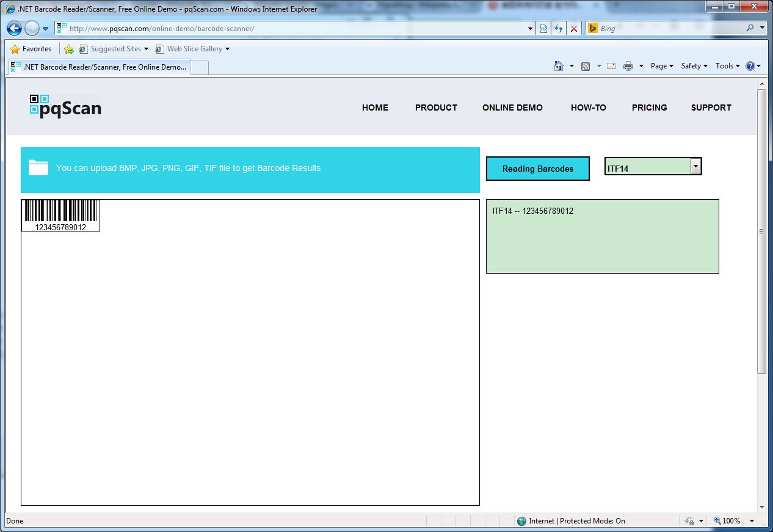
Task: Expand the address bar autocomplete dropdown
Action: [530, 28]
